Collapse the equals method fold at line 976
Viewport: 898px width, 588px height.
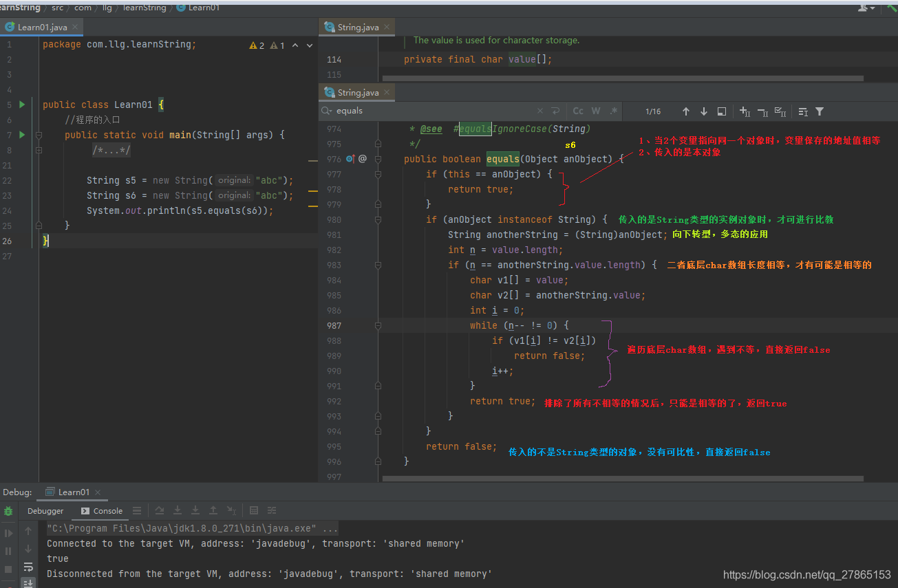(378, 159)
